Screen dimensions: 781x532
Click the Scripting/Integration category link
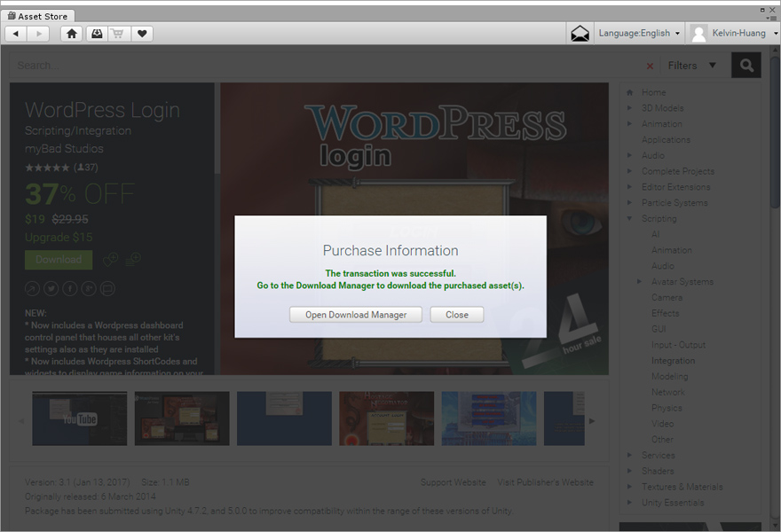(x=78, y=130)
